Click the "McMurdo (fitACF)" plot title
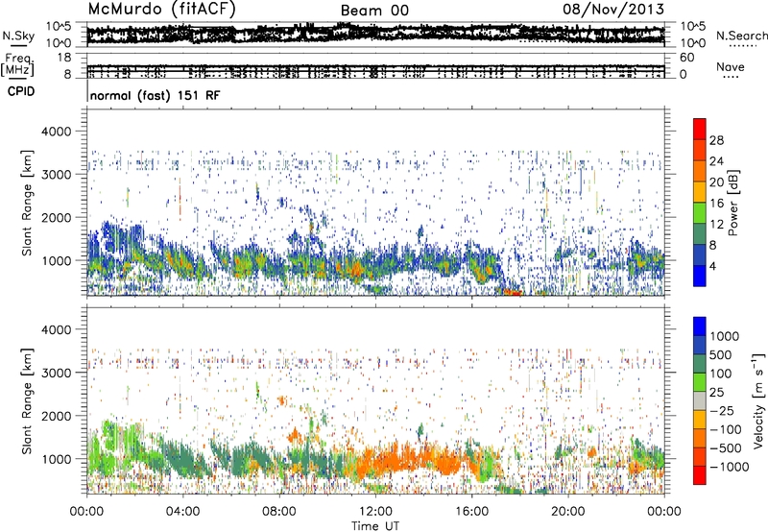Viewport: 768px width, 532px height. point(161,10)
